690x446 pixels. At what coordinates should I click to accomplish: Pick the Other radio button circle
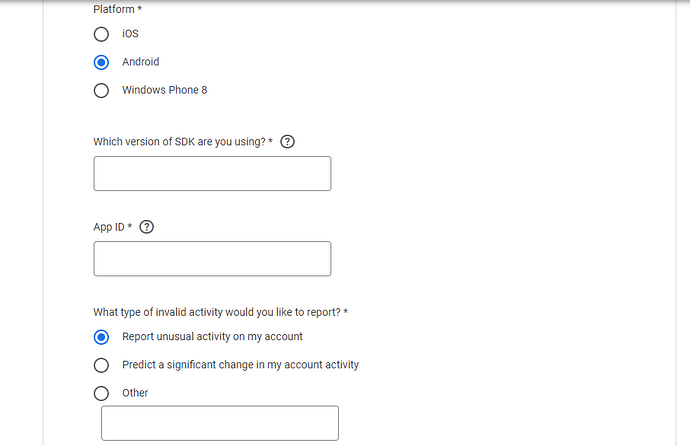(101, 393)
